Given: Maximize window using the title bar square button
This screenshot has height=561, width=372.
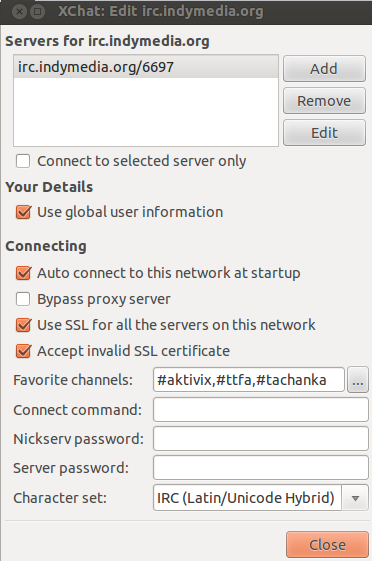Looking at the screenshot, I should point(37,11).
